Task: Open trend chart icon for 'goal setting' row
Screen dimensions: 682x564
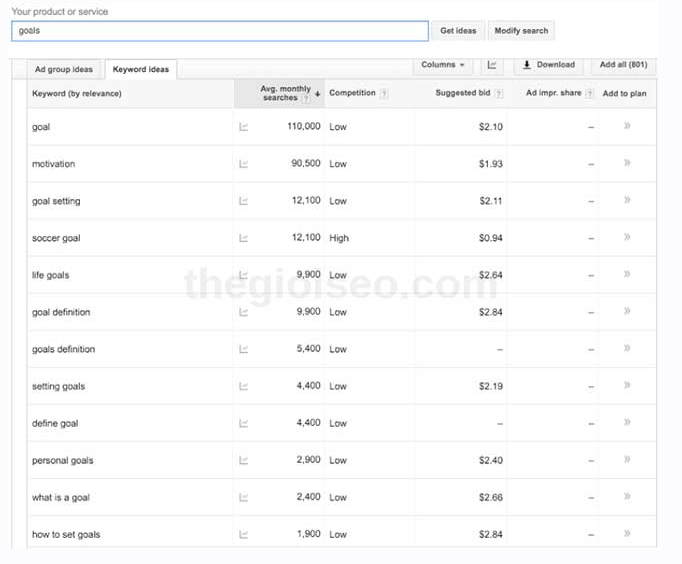Action: 244,201
